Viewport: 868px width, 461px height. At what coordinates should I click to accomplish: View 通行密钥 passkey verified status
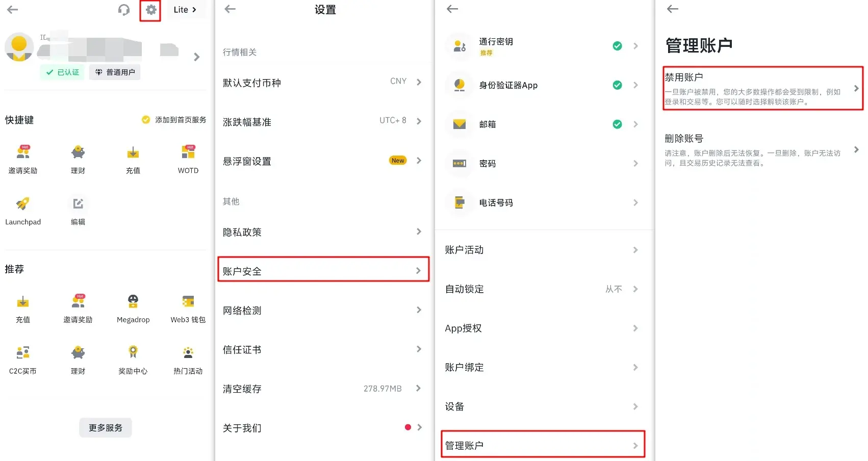coord(618,46)
